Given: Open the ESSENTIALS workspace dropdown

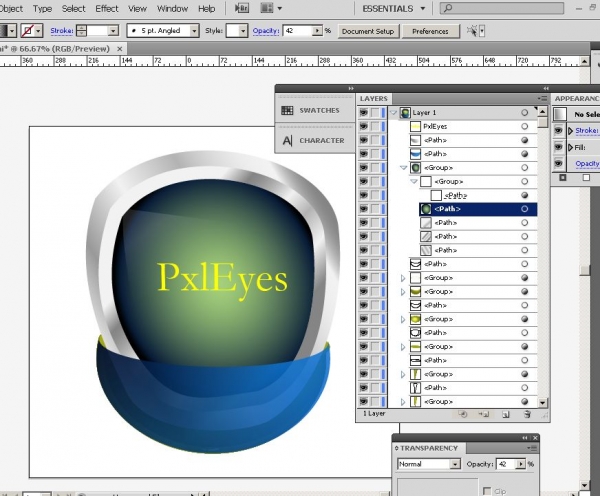Looking at the screenshot, I should coord(394,8).
